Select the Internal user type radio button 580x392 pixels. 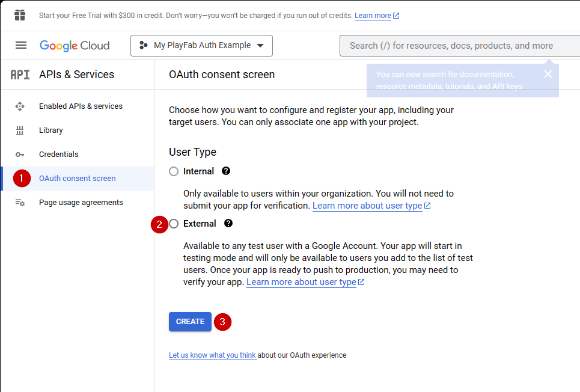(174, 171)
